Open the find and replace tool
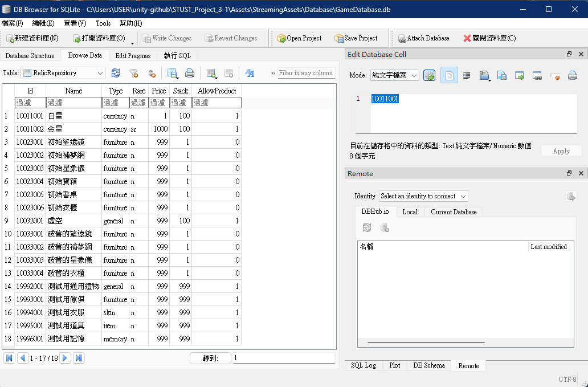This screenshot has height=387, width=588. coord(250,73)
